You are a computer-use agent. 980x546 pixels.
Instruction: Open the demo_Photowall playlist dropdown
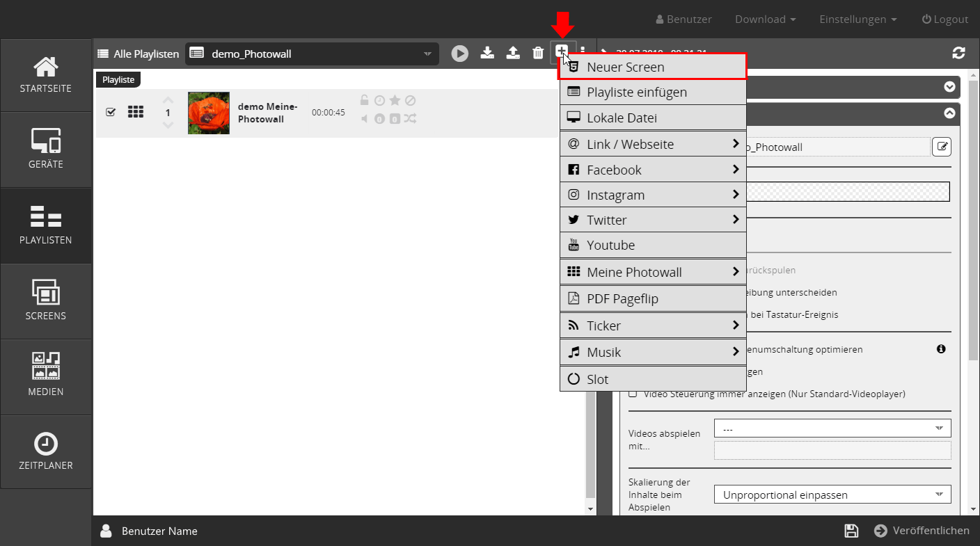[312, 54]
